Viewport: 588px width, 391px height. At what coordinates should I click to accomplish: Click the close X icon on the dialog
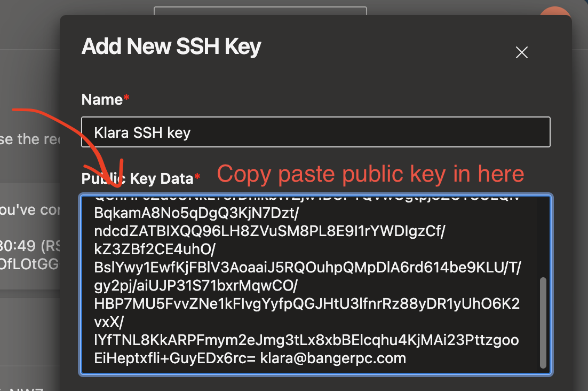(521, 52)
